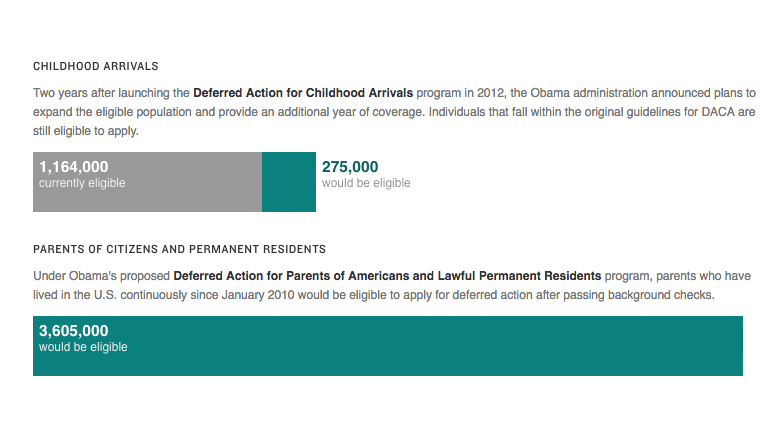Click the words 'Under Obama's proposed'

click(x=101, y=275)
